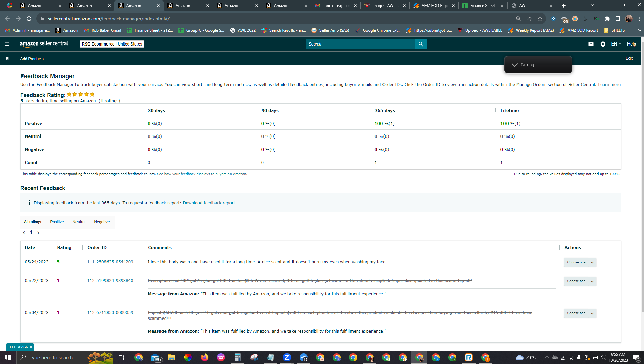
Task: Click the Seller Central search field
Action: (x=360, y=44)
